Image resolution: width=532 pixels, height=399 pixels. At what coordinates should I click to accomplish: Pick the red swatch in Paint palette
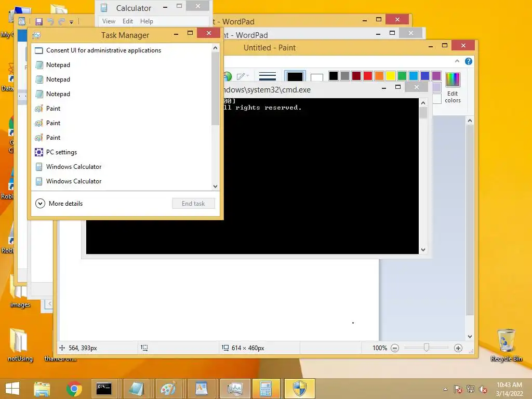[368, 76]
